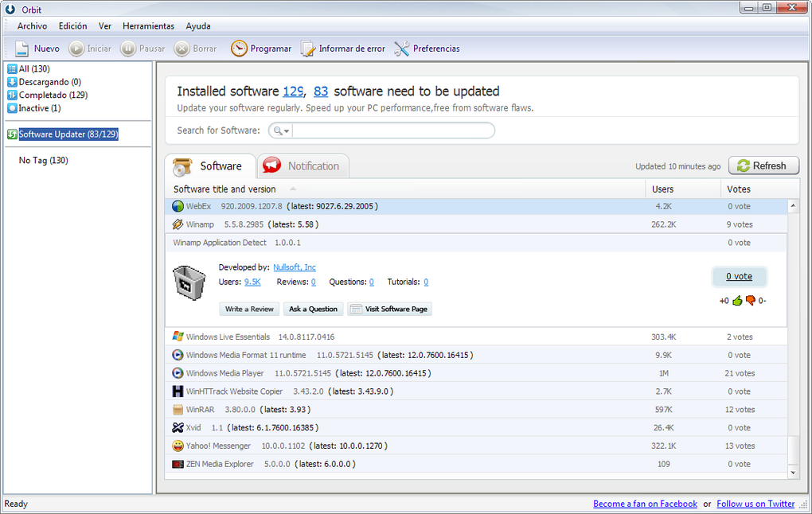Open Programar (schedule) from the toolbar
The image size is (812, 514).
(x=240, y=48)
